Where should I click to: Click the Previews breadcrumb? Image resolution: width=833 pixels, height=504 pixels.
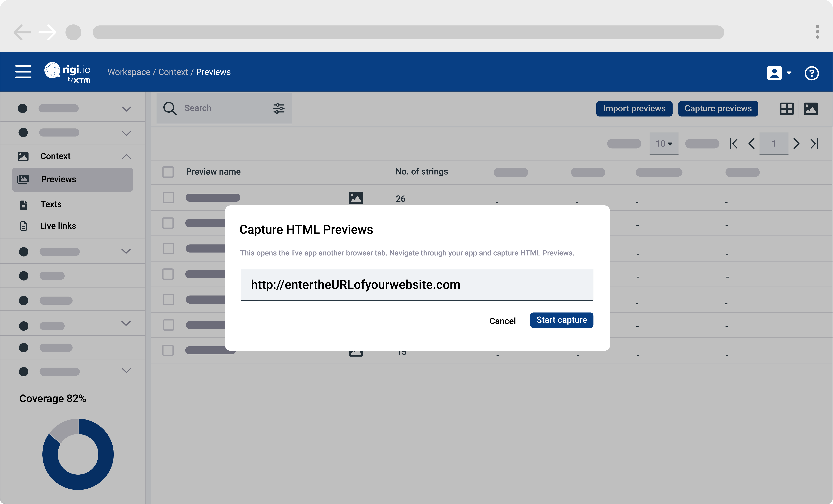(213, 72)
